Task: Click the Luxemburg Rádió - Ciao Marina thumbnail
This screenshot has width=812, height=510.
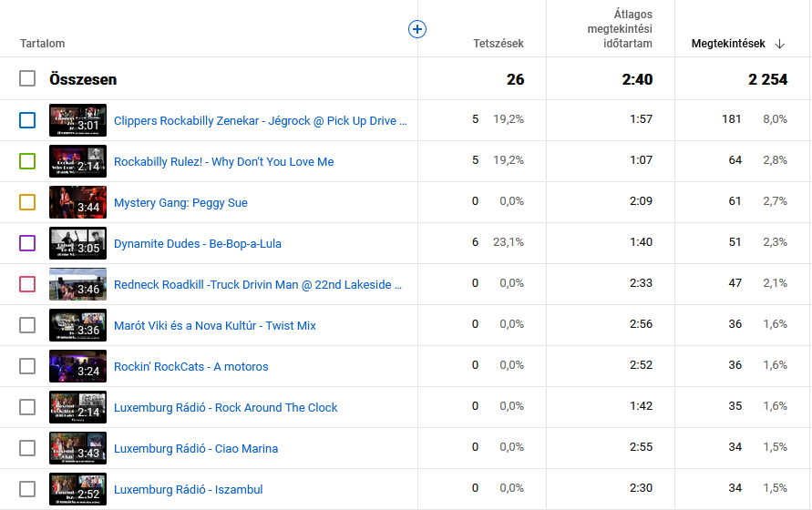Action: coord(77,448)
